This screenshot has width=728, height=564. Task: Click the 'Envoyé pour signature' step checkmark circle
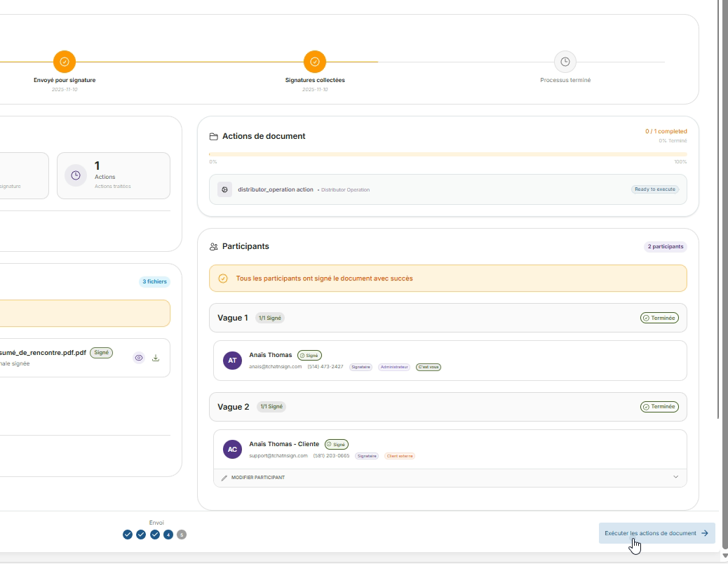(65, 62)
